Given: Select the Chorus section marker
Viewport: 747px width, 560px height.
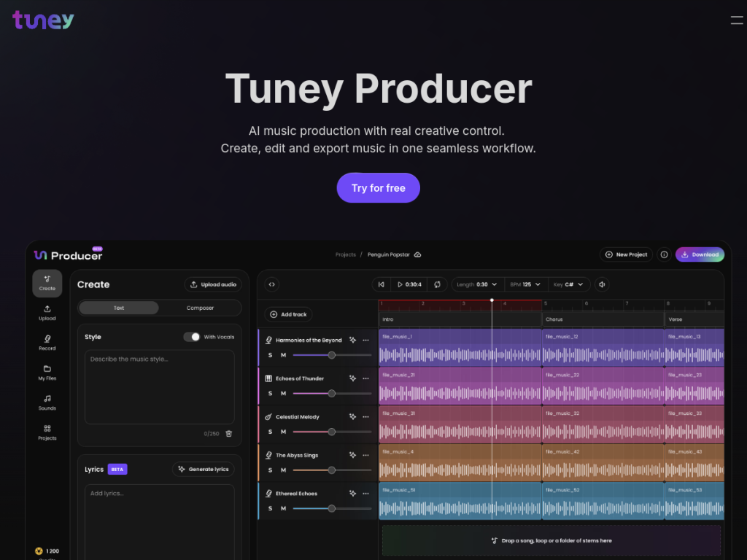Looking at the screenshot, I should [603, 319].
